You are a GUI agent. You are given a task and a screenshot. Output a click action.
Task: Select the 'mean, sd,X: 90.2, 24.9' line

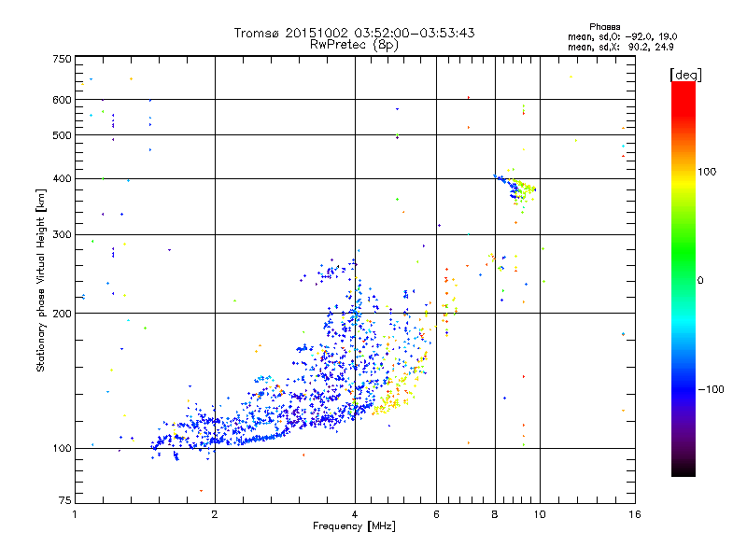click(x=620, y=47)
